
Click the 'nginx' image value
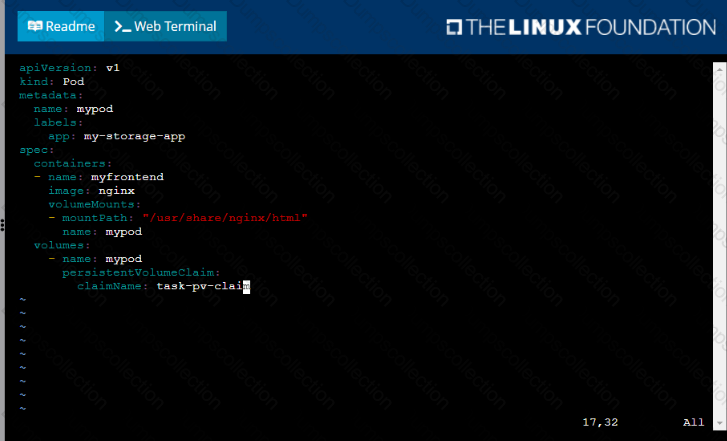[116, 190]
